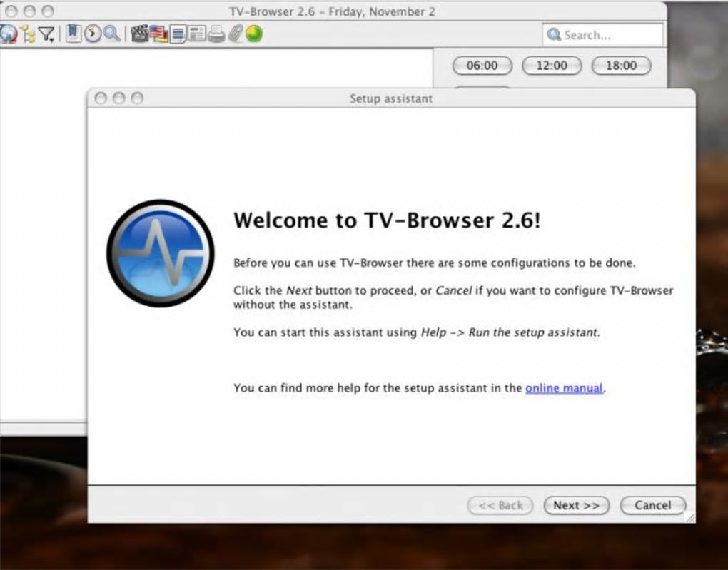Image resolution: width=728 pixels, height=570 pixels.
Task: Cancel the Setup assistant
Action: 653,505
